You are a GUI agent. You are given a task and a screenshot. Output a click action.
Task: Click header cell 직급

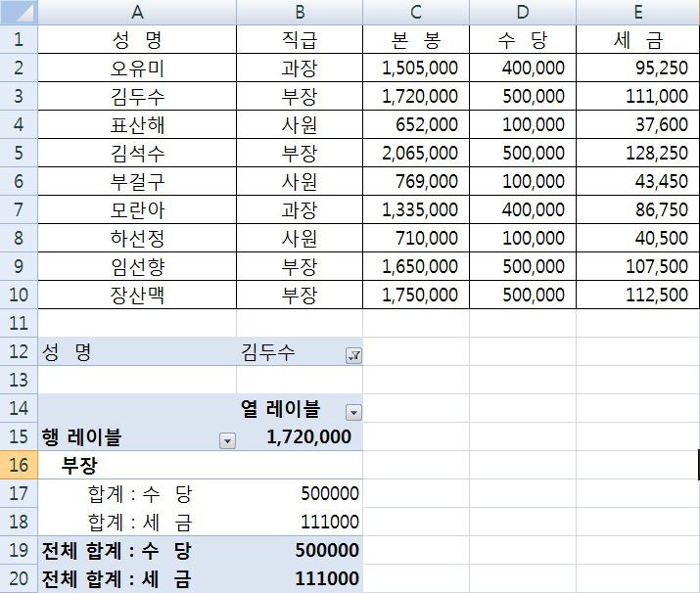tap(300, 40)
